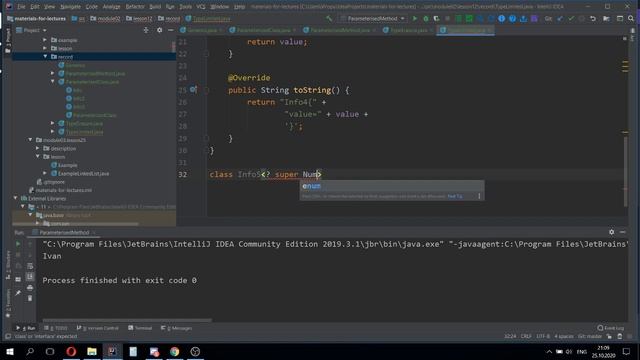Screen dimensions: 640x360
Task: Pin the Run tab
Action: [18, 293]
